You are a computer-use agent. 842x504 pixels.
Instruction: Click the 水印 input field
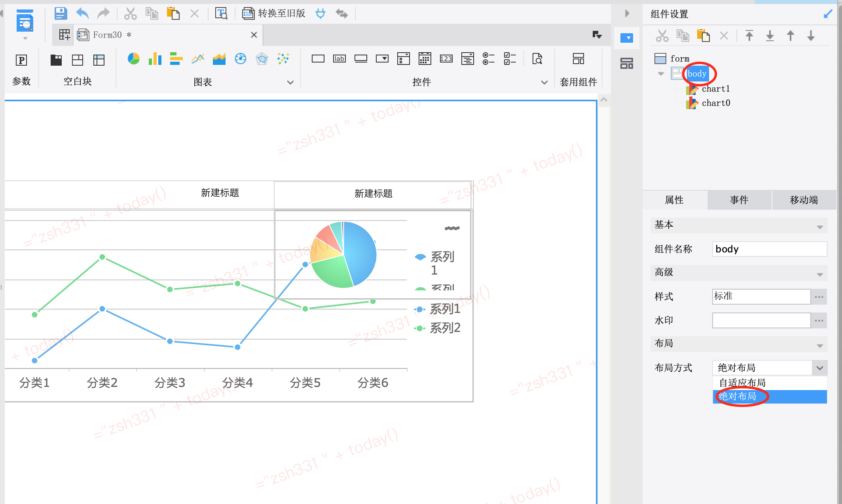click(x=761, y=320)
